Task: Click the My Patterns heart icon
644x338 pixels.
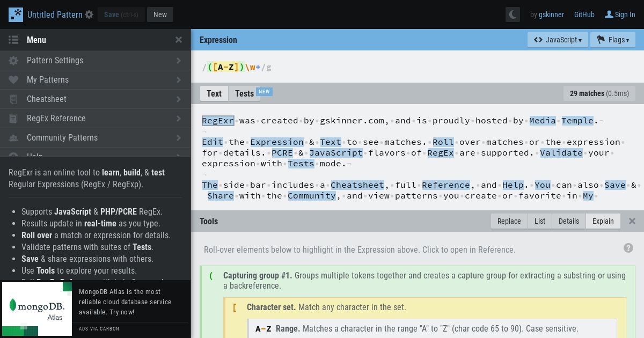Action: tap(13, 80)
